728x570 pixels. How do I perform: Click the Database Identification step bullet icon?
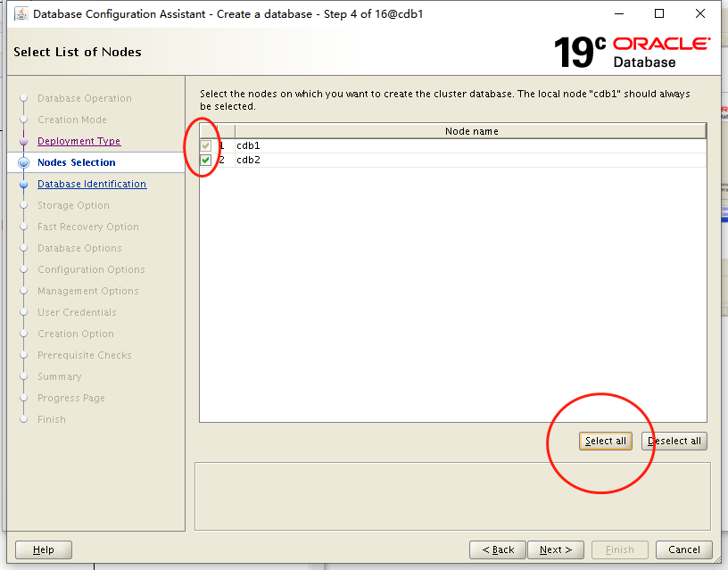pyautogui.click(x=24, y=185)
